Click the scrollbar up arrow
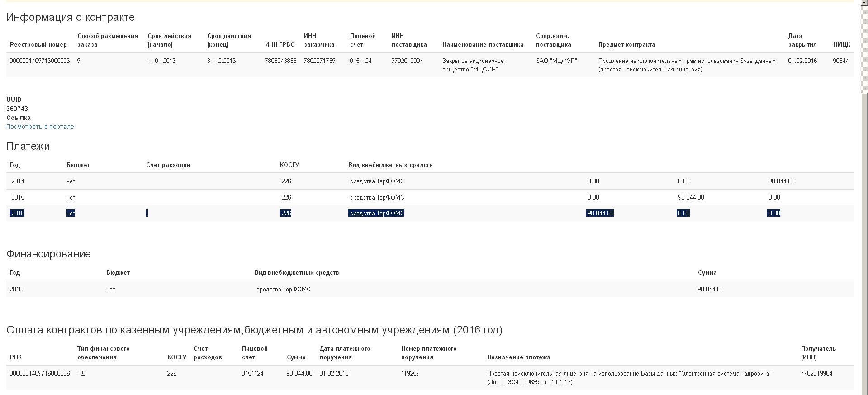Screen dimensions: 868x395 pos(864,4)
